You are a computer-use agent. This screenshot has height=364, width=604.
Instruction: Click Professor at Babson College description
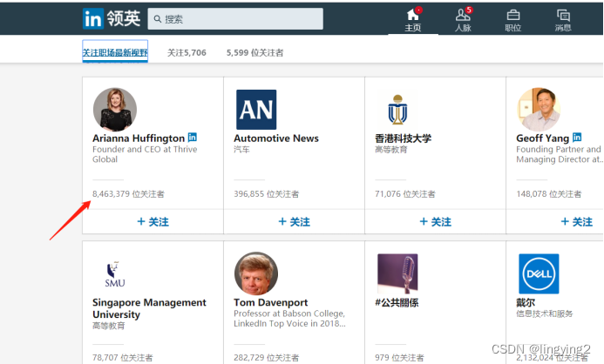coord(289,319)
